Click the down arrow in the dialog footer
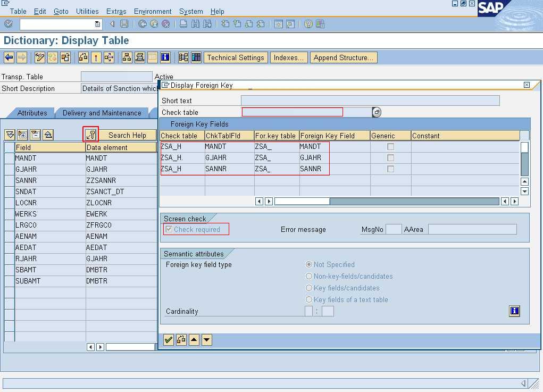This screenshot has height=392, width=543. pyautogui.click(x=207, y=339)
